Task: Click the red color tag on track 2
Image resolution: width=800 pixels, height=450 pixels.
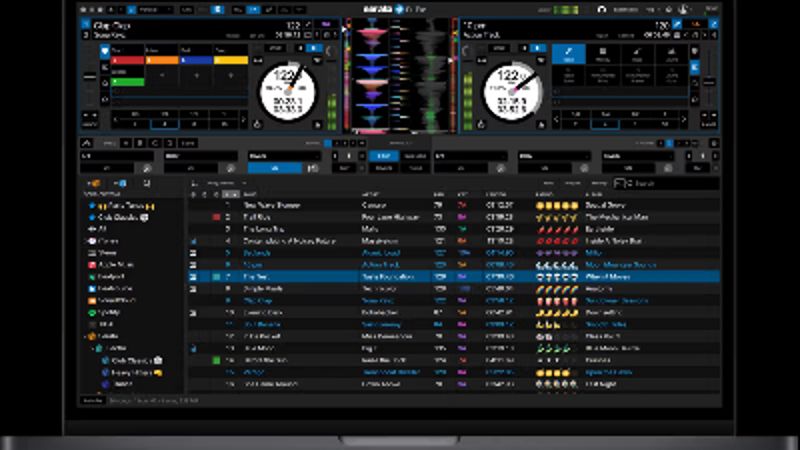Action: [216, 217]
